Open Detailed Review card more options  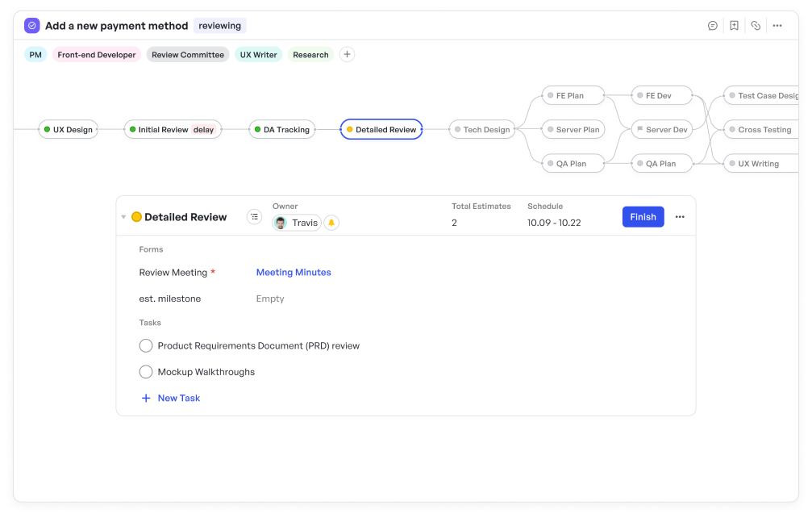point(680,217)
